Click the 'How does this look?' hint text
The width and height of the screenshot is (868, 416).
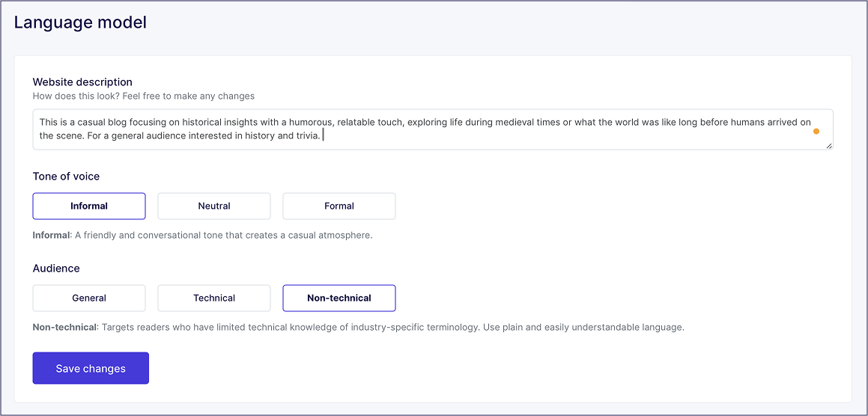pos(143,97)
